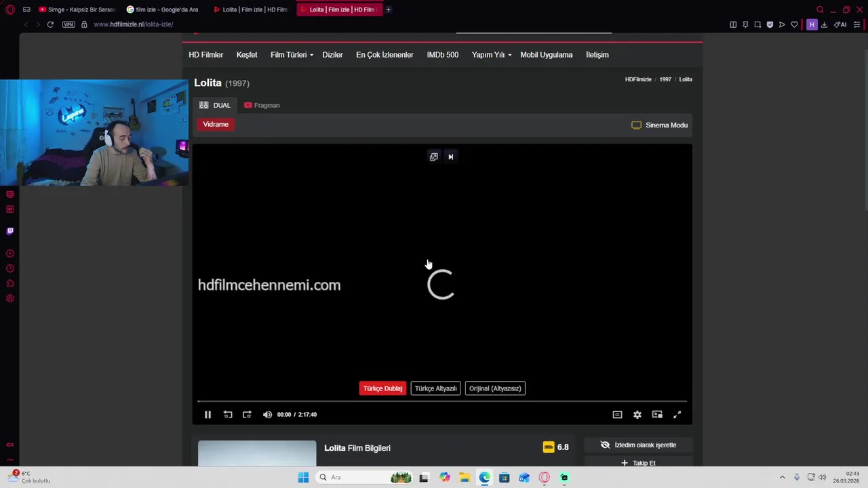Toggle Sinema Modu
The width and height of the screenshot is (868, 488).
point(659,125)
